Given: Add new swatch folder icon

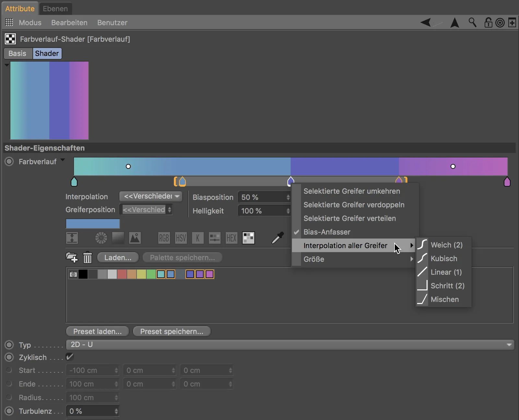Looking at the screenshot, I should click(72, 258).
